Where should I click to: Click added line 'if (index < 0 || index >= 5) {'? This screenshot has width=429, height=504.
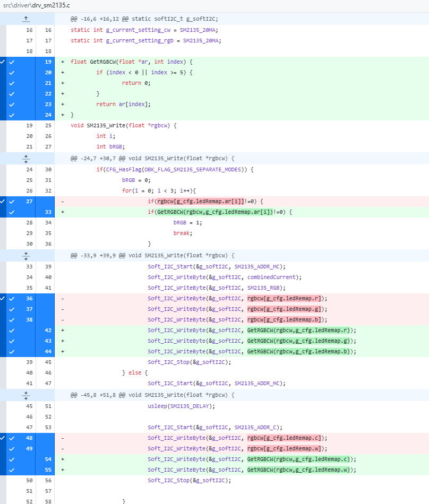(144, 72)
